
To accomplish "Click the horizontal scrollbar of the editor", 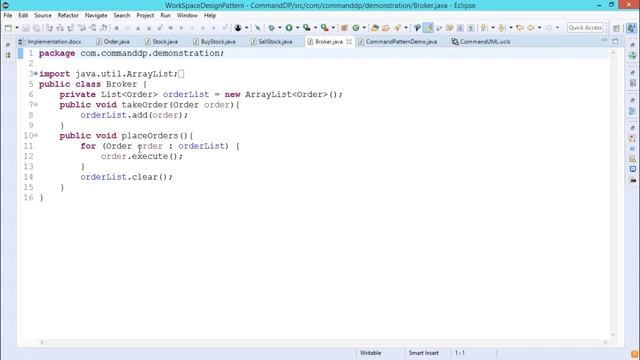I will click(324, 342).
